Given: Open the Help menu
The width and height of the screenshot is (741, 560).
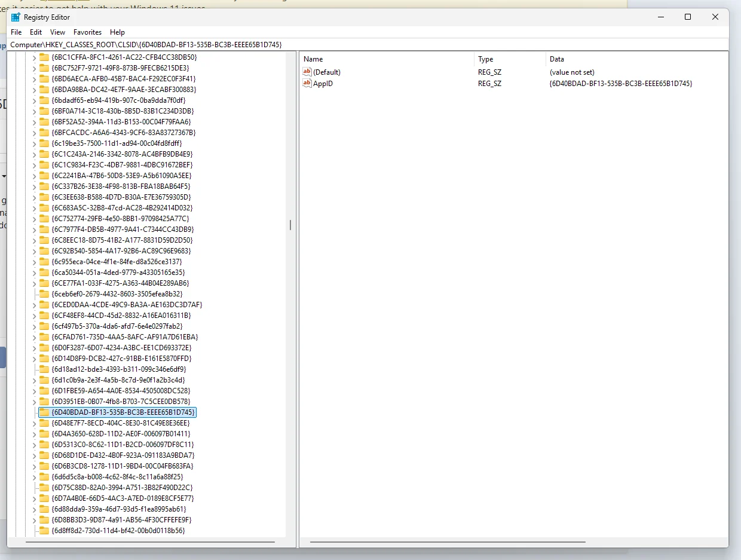Looking at the screenshot, I should tap(118, 32).
